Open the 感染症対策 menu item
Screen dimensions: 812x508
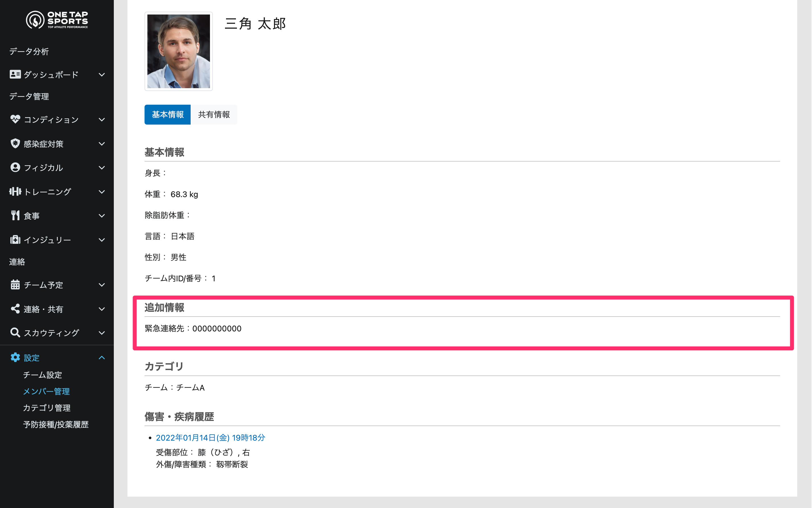[57, 144]
